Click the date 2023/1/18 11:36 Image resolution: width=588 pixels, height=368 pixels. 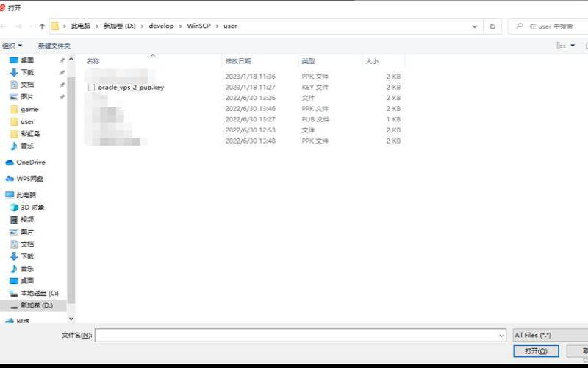250,77
